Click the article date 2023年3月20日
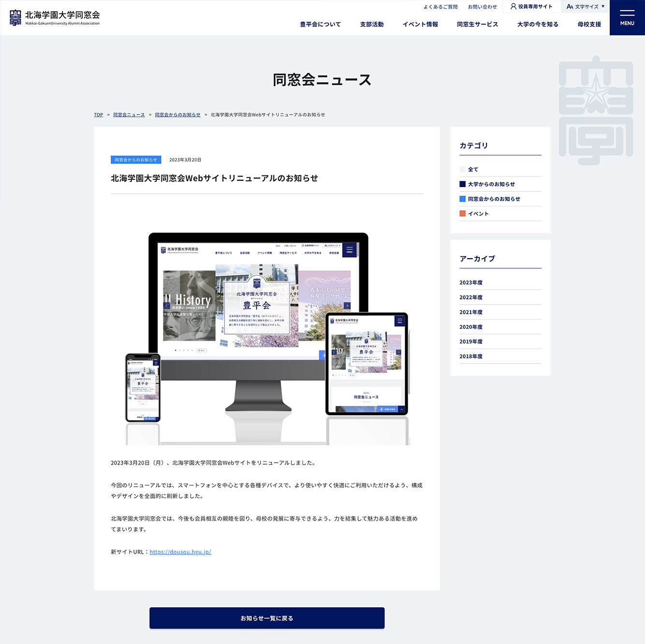Screen dimensions: 645x644 click(185, 160)
